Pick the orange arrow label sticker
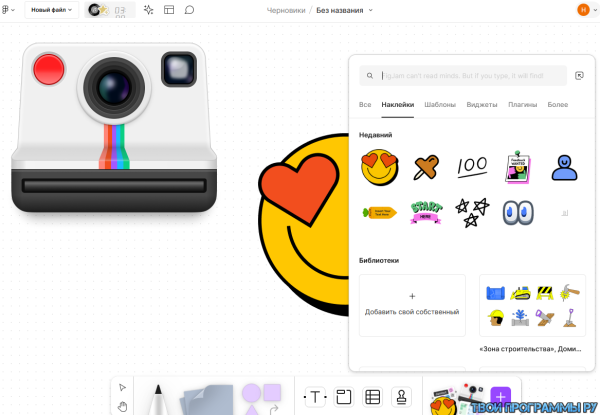This screenshot has height=415, width=600. [x=380, y=212]
